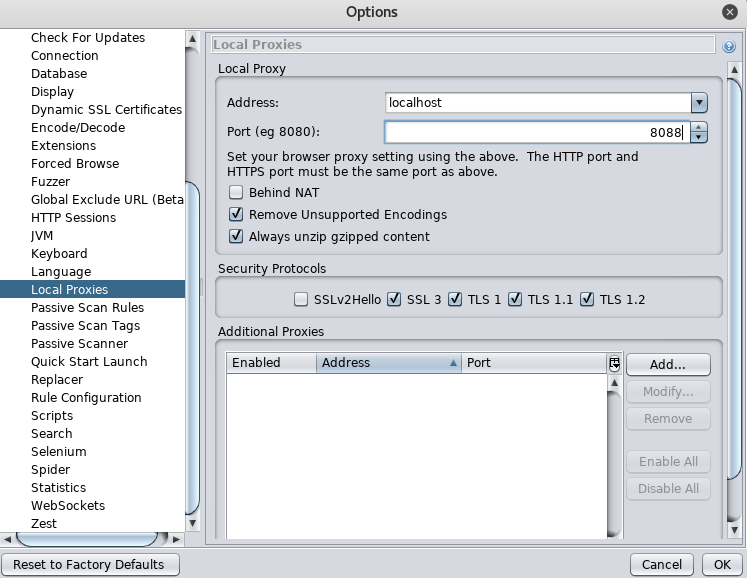
Task: Open Encode/Decode options
Action: point(78,128)
